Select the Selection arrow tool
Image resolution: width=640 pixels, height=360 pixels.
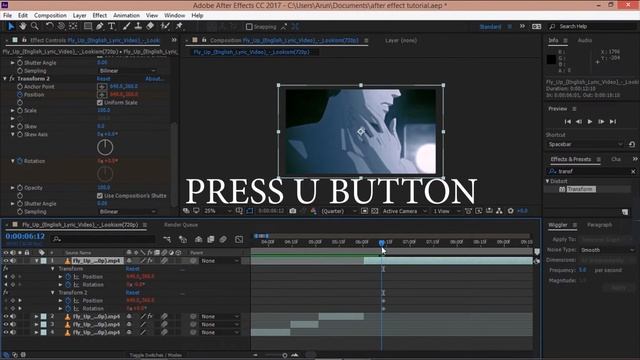pyautogui.click(x=11, y=27)
